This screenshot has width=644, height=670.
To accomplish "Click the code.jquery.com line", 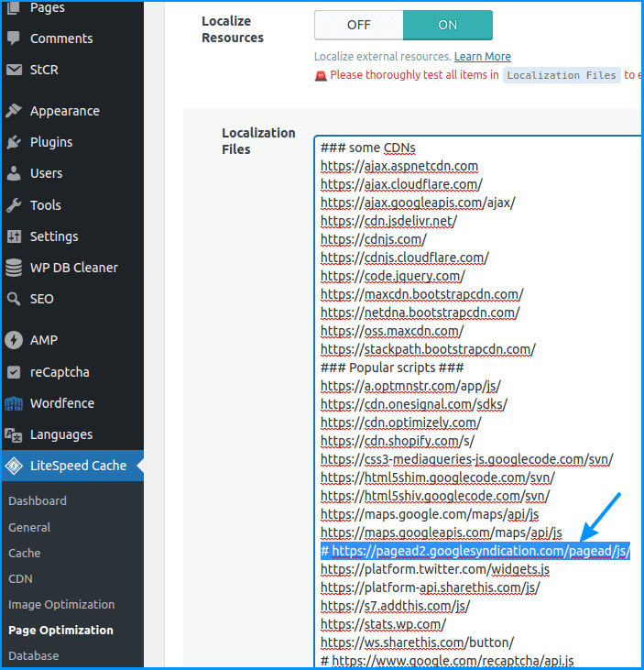I will click(x=392, y=277).
